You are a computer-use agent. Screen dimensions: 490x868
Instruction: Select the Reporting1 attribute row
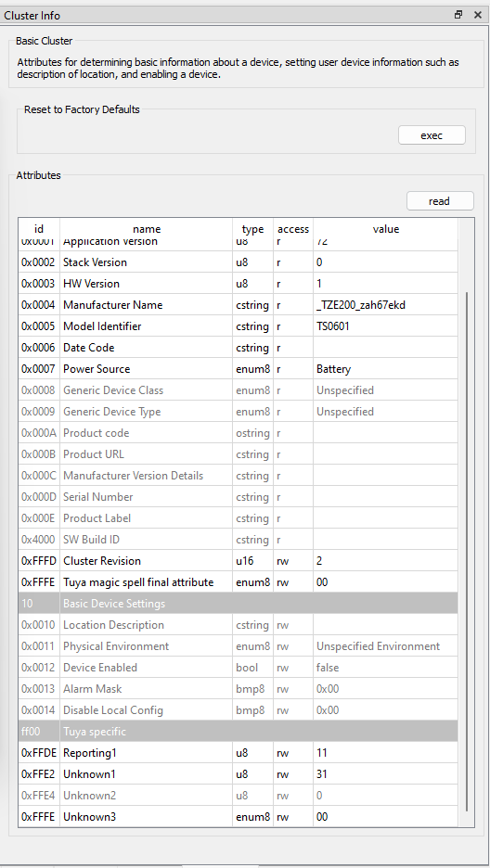pos(239,753)
